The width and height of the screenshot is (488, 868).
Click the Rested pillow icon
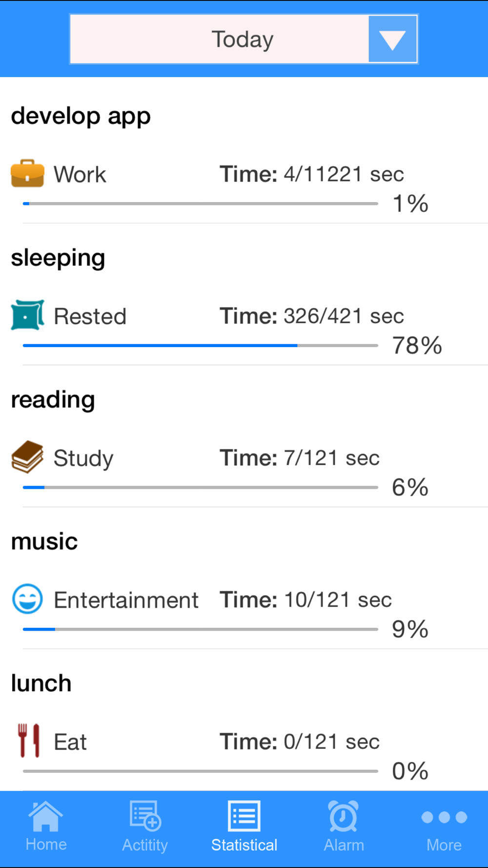coord(27,315)
